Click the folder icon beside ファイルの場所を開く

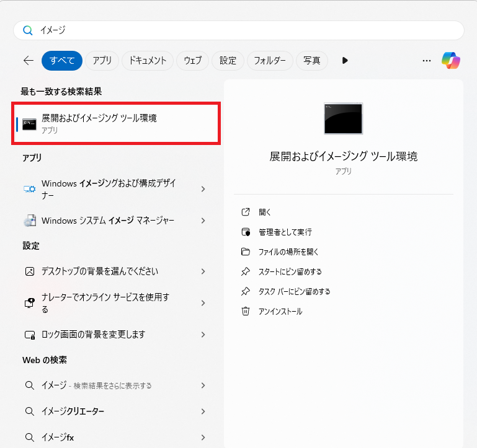(x=246, y=252)
